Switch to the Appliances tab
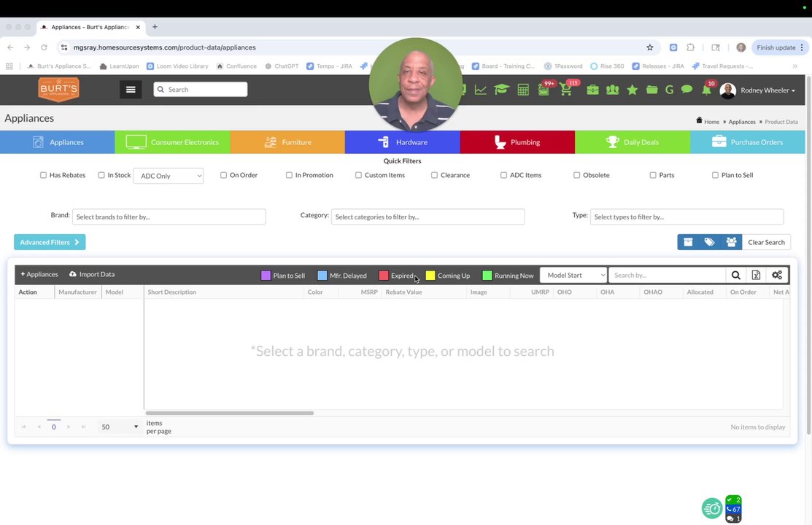 (x=58, y=142)
